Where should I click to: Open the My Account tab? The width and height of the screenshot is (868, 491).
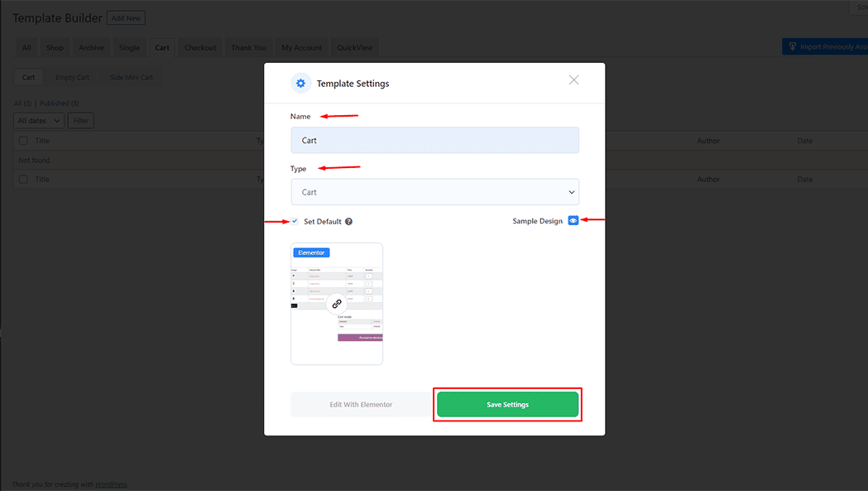301,47
